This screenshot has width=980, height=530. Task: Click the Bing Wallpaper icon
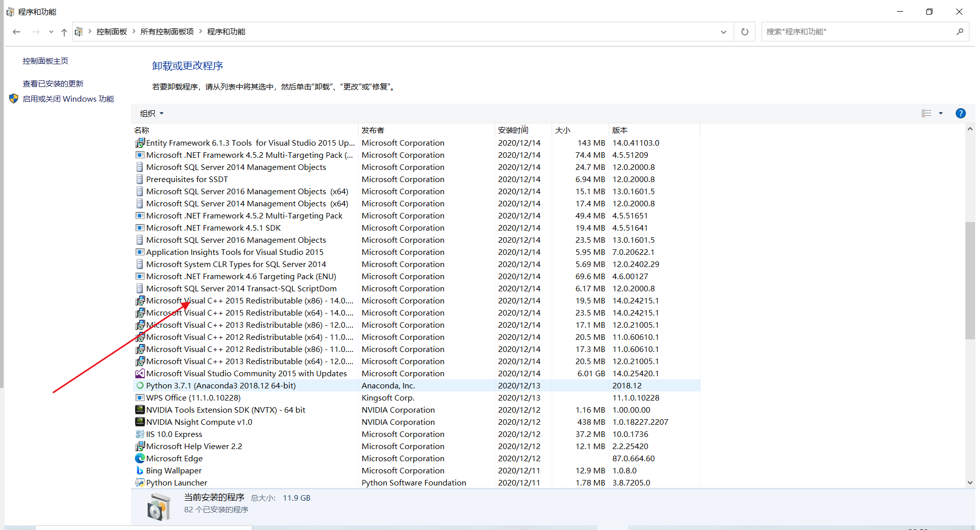coord(140,471)
